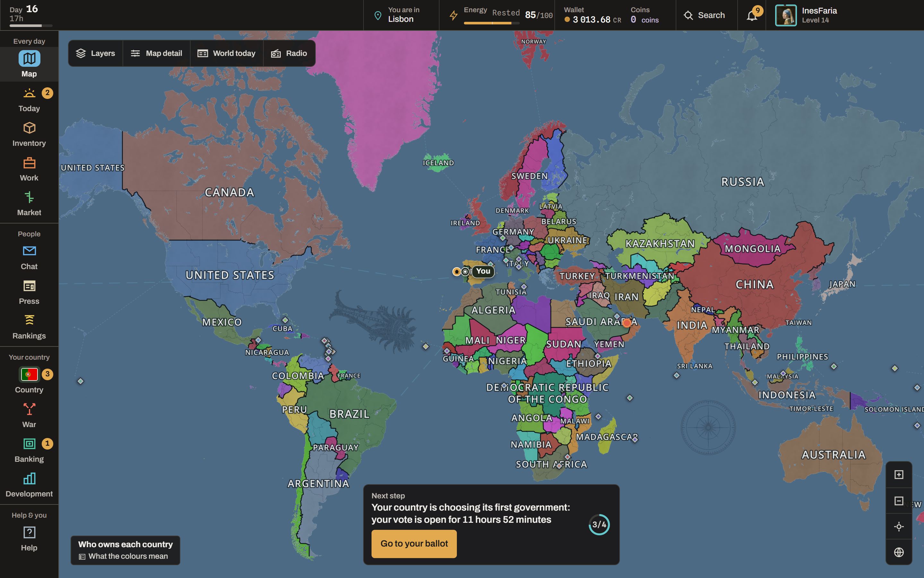Center map on my location
Screen dimensions: 924x578
899,526
